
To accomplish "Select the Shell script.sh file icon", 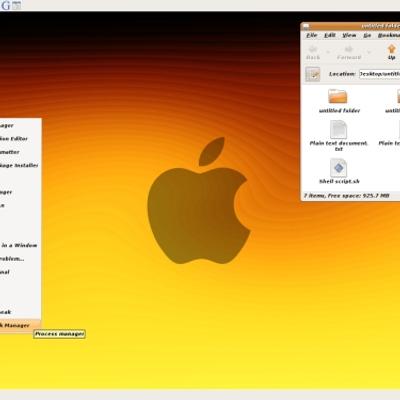I will 338,167.
